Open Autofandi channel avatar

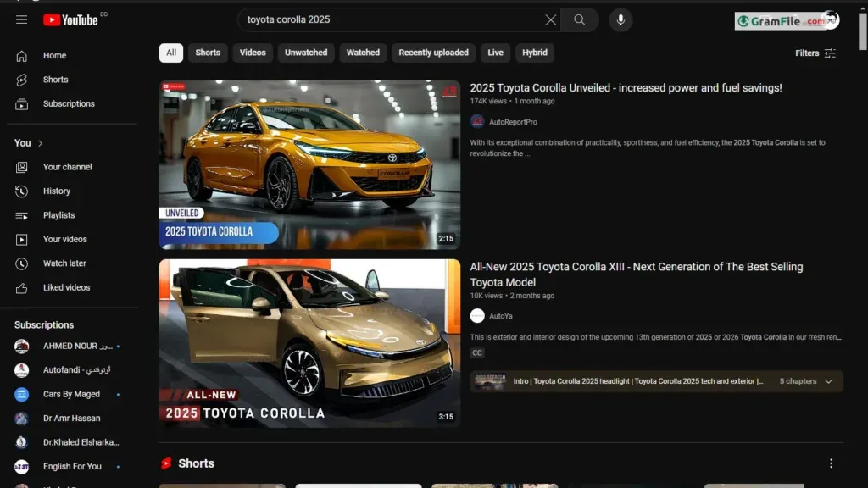click(21, 370)
